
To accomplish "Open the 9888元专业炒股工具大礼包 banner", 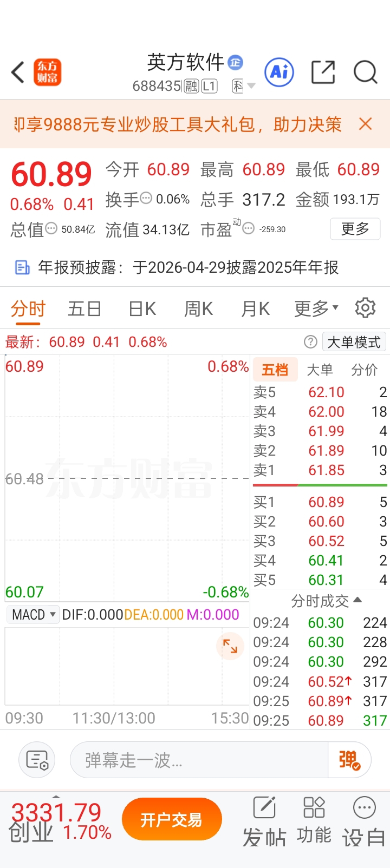I will click(178, 124).
